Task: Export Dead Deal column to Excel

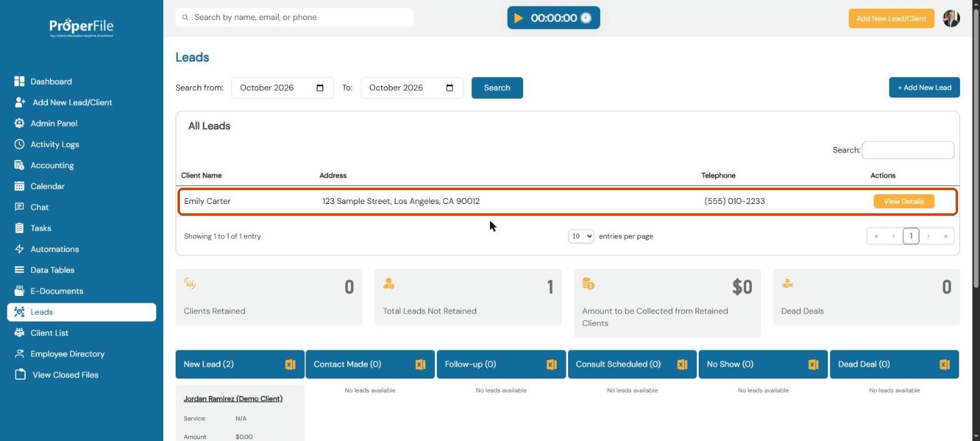Action: pos(944,364)
